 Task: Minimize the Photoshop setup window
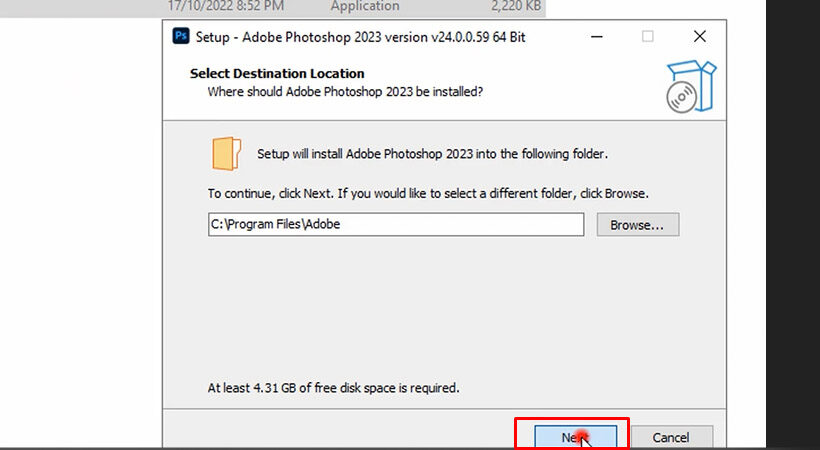[x=598, y=36]
